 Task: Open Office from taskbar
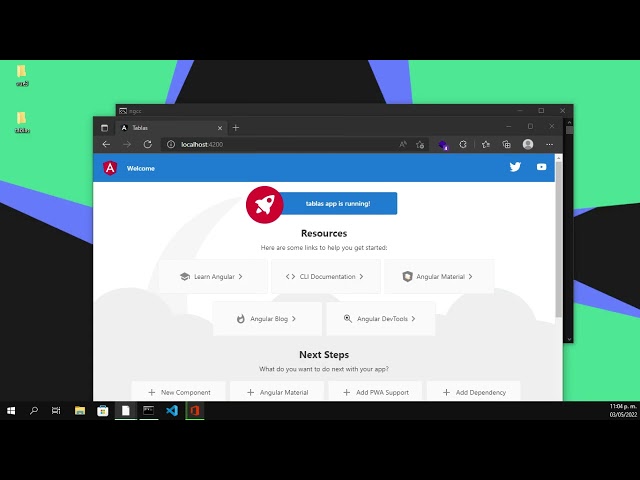(195, 411)
